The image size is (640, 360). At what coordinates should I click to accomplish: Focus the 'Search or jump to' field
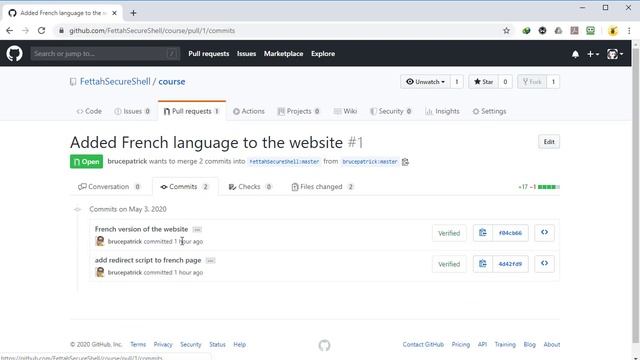(105, 53)
